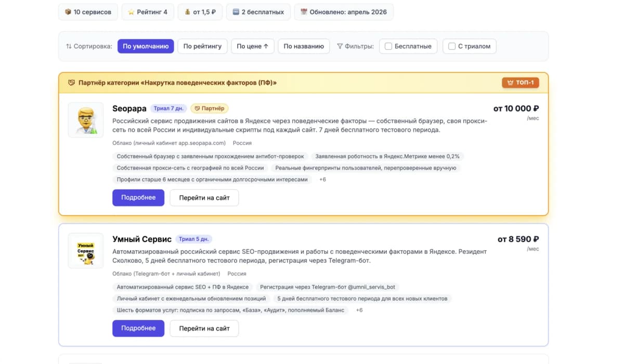This screenshot has height=364, width=624.
Task: Click the '10 сервисов' stat chip
Action: pos(88,12)
